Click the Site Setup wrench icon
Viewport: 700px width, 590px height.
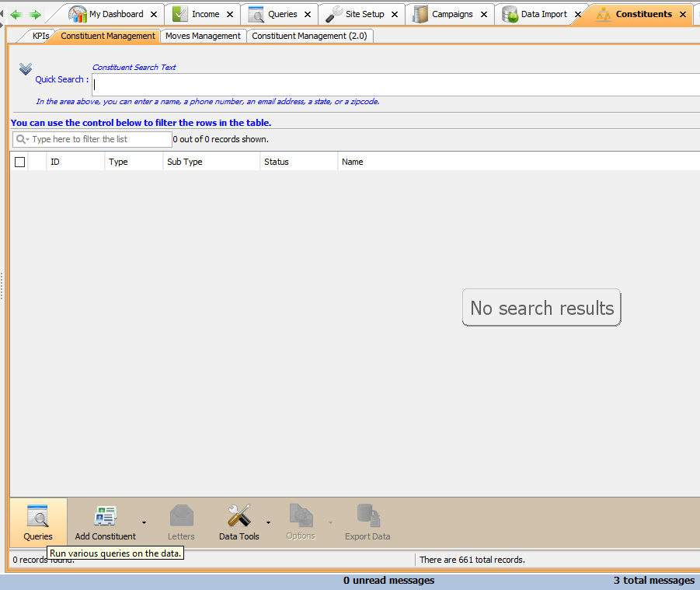click(x=334, y=14)
